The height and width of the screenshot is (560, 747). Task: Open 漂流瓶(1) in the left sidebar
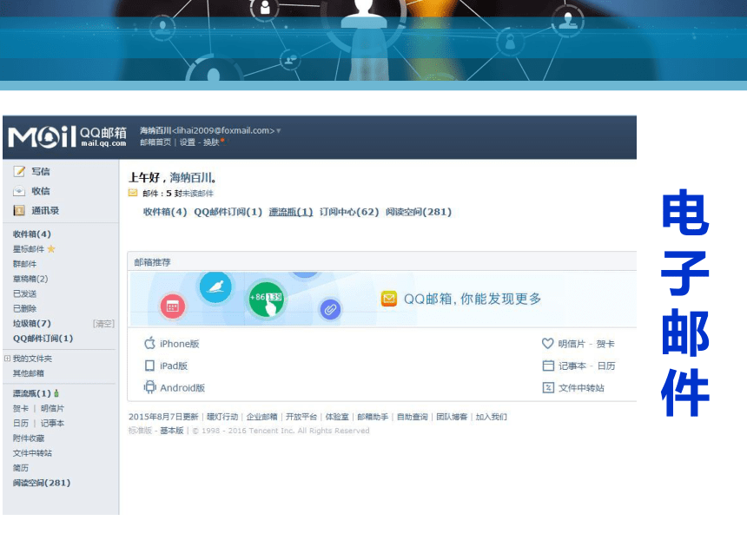point(32,393)
